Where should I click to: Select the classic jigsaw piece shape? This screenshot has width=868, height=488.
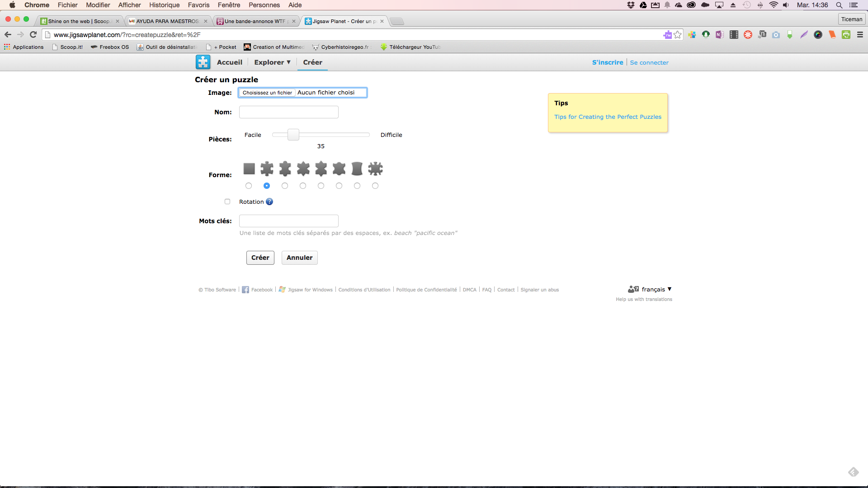pyautogui.click(x=267, y=185)
